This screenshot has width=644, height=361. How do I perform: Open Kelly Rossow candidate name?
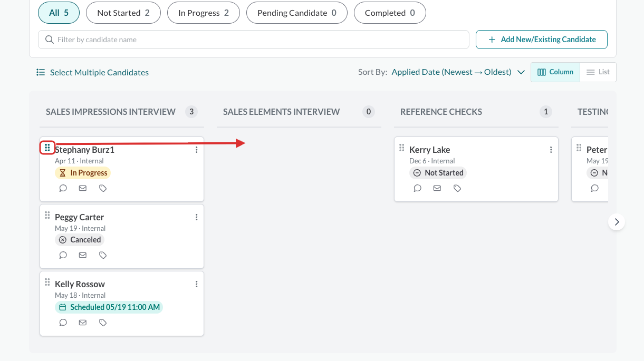click(x=80, y=284)
